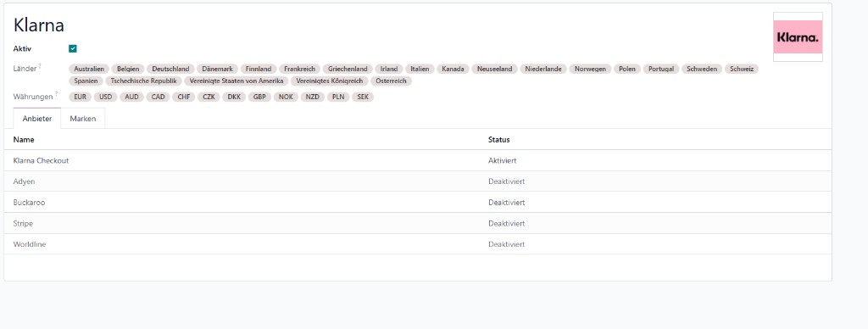Click the Neuseeland country tag
The height and width of the screenshot is (329, 868).
click(x=495, y=70)
